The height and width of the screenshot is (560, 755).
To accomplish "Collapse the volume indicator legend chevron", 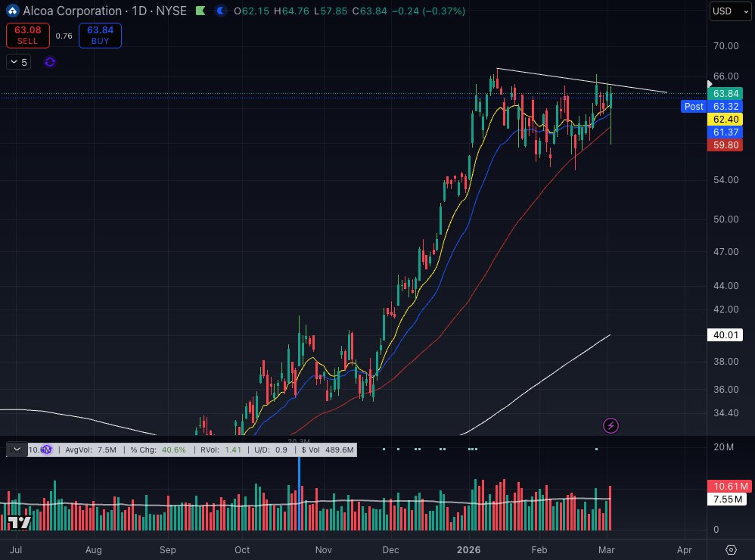I will click(x=17, y=450).
